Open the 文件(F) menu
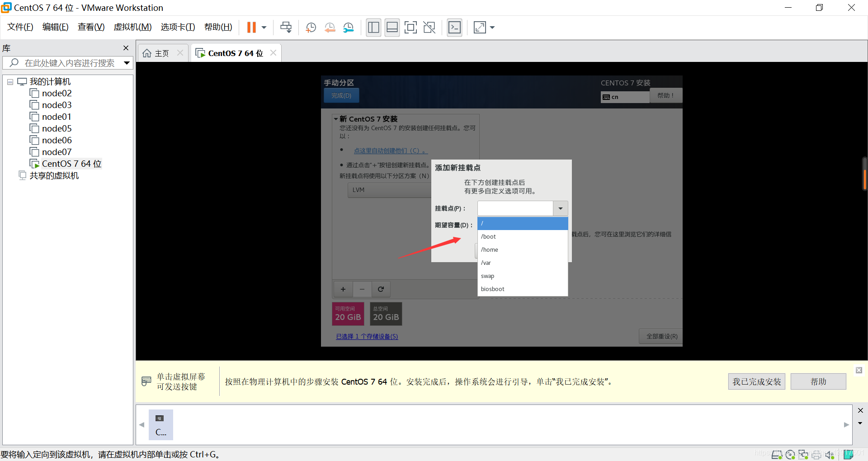 coord(20,27)
